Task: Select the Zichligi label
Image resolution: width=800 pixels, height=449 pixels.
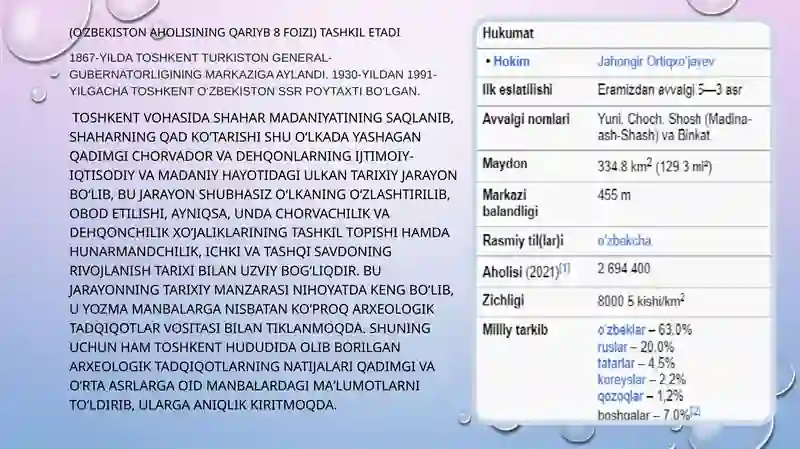Action: pyautogui.click(x=503, y=301)
